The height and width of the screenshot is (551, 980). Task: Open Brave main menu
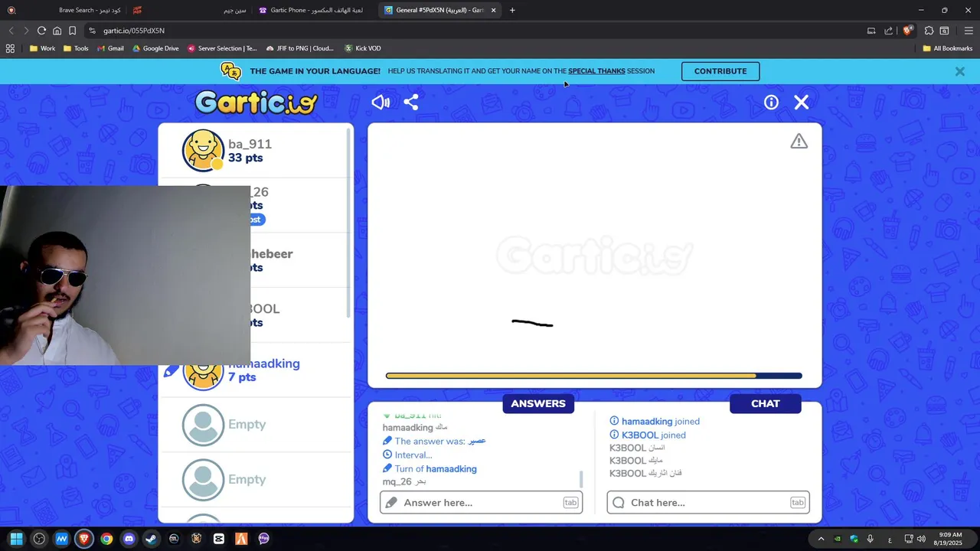[x=969, y=31]
